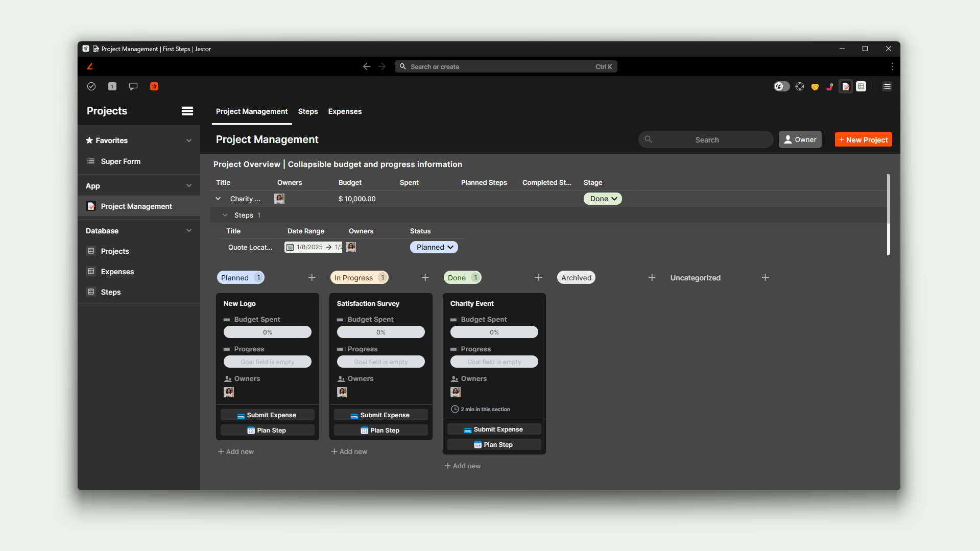This screenshot has height=551, width=980.
Task: Go back with the left arrow
Action: click(367, 66)
